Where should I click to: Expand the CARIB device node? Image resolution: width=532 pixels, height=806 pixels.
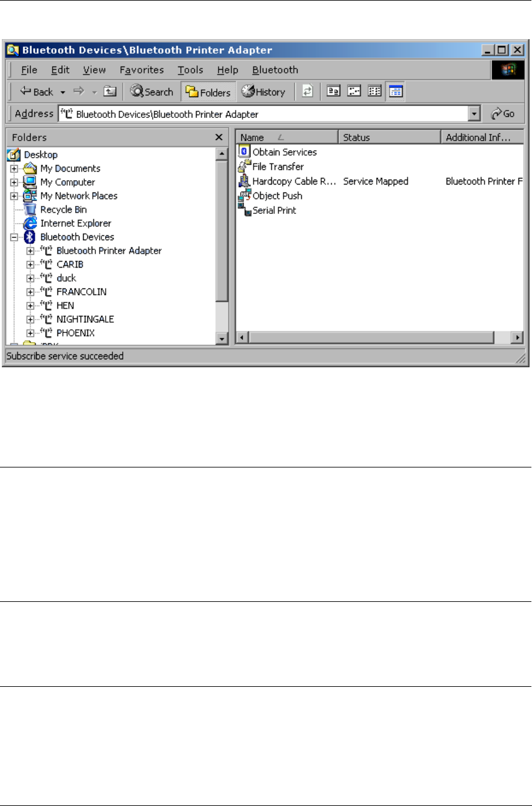(x=30, y=265)
